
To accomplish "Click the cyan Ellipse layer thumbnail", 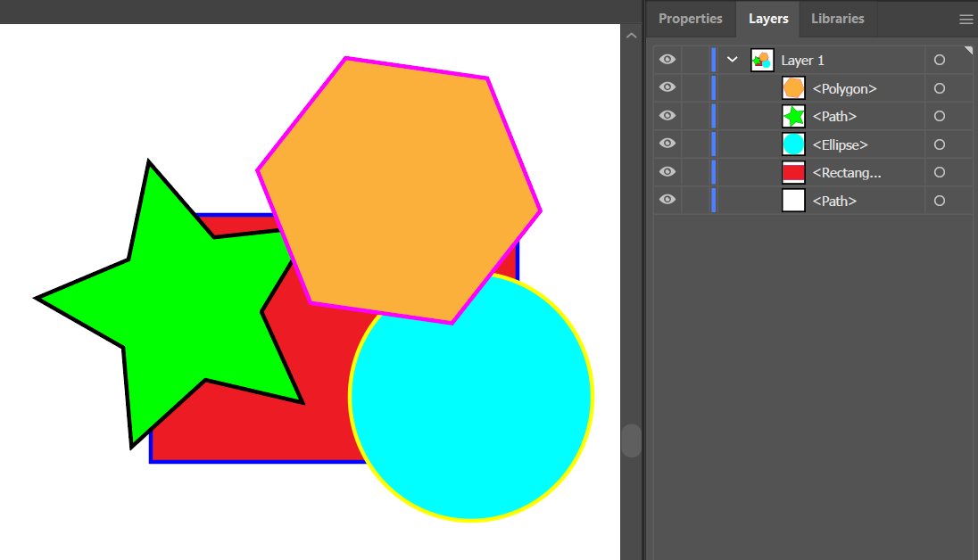I will (793, 144).
